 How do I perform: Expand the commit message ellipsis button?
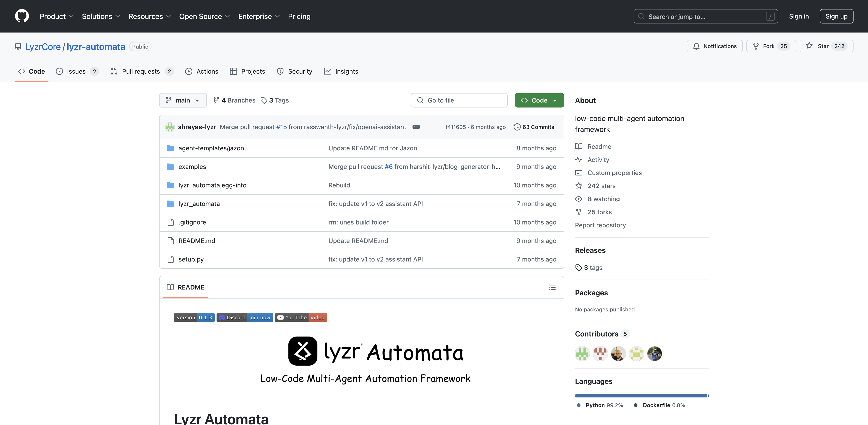click(416, 127)
